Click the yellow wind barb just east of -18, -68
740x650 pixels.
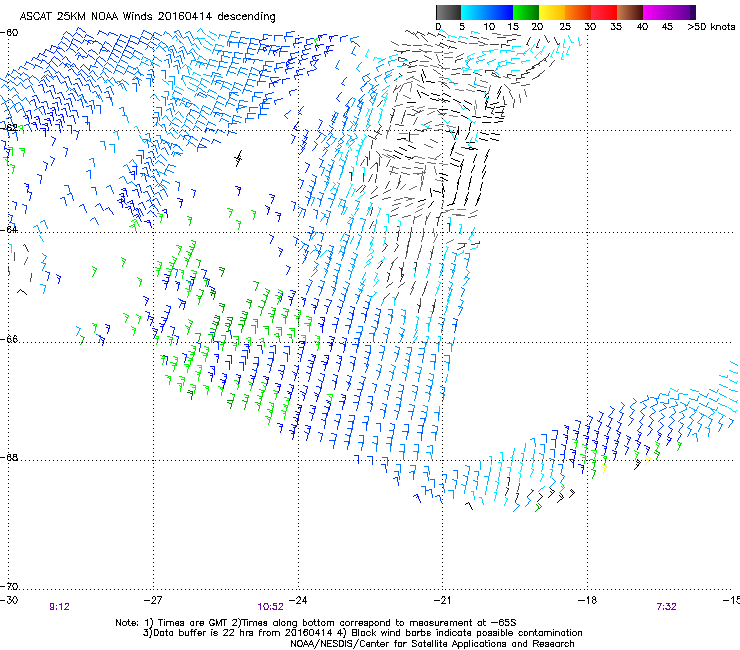(x=604, y=469)
